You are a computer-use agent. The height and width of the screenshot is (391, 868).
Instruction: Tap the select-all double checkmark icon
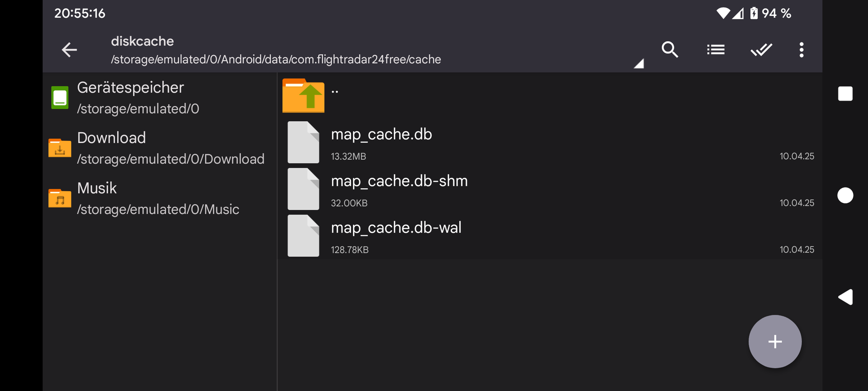761,50
